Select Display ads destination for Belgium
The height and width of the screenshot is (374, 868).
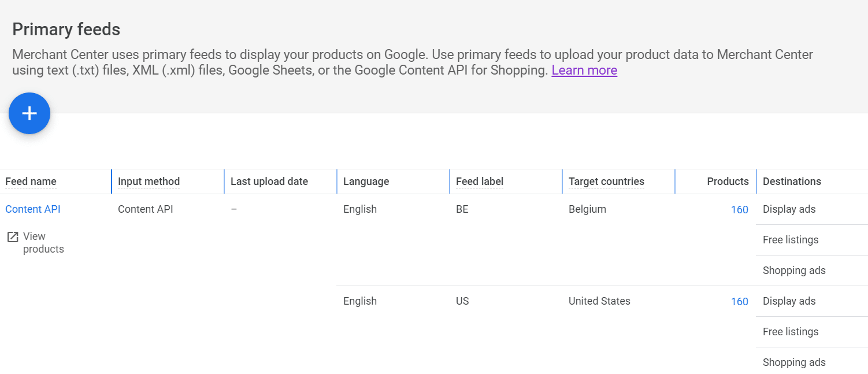[x=789, y=209]
